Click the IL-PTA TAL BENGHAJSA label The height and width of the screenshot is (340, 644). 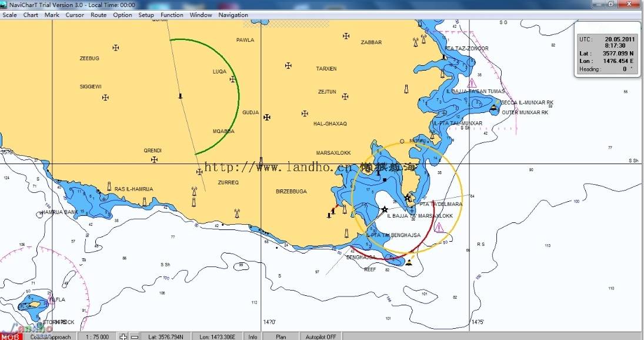coord(393,235)
